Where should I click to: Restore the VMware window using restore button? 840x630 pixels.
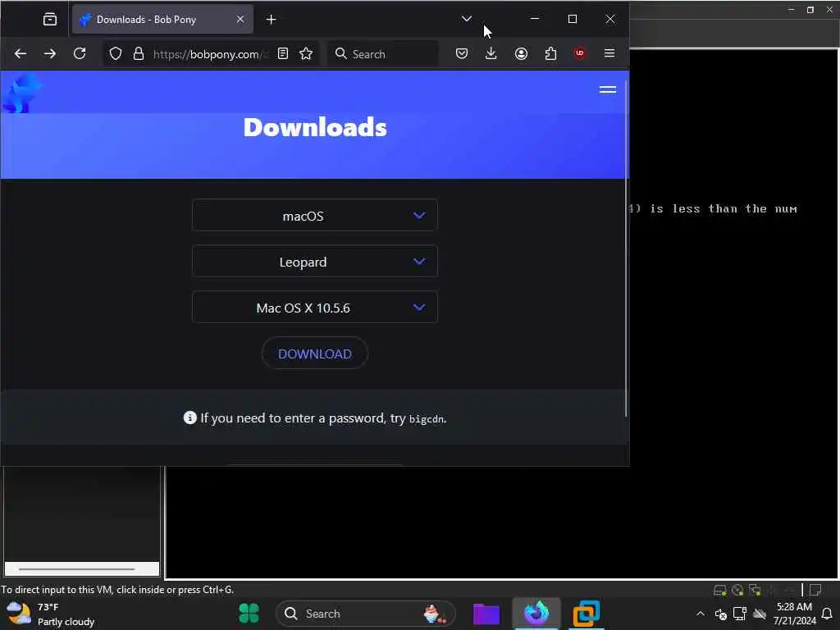(x=810, y=10)
